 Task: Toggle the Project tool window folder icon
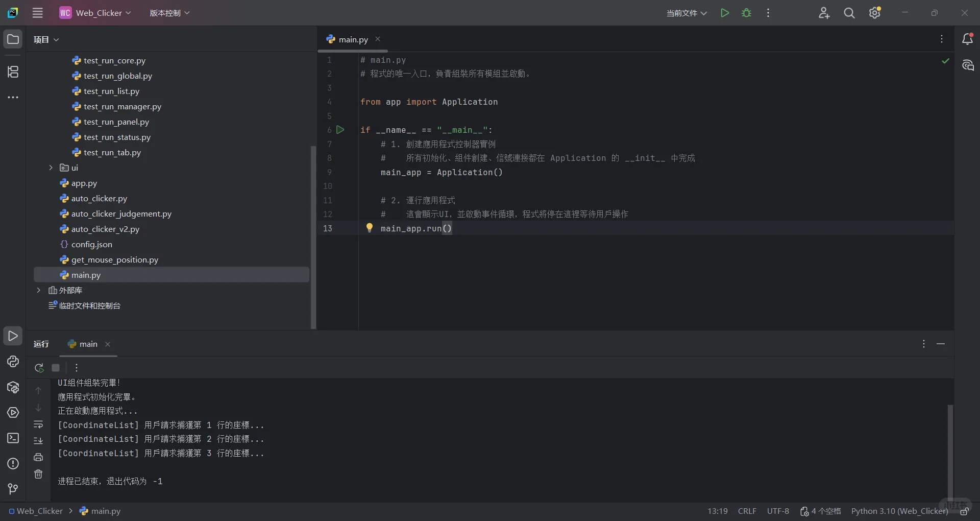click(x=13, y=39)
